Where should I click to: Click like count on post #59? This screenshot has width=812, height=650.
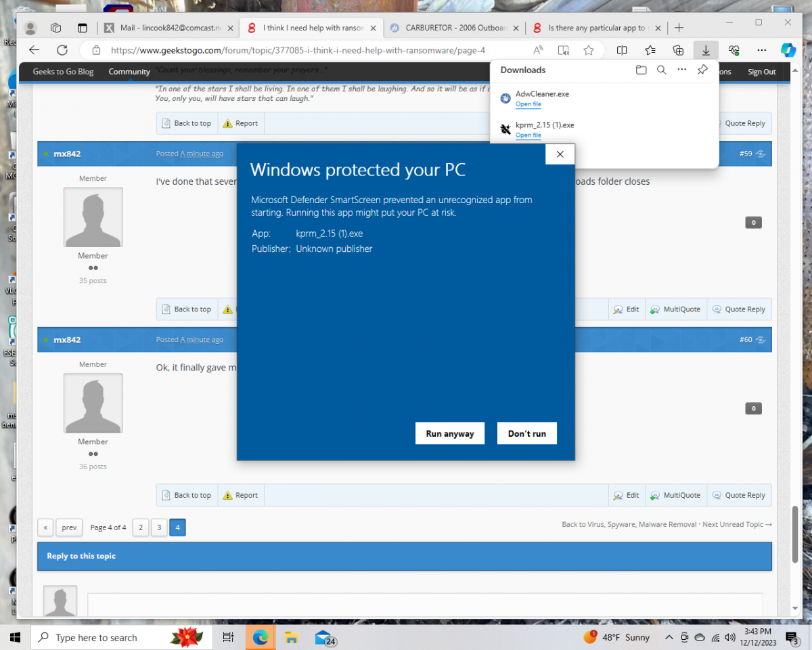tap(753, 223)
